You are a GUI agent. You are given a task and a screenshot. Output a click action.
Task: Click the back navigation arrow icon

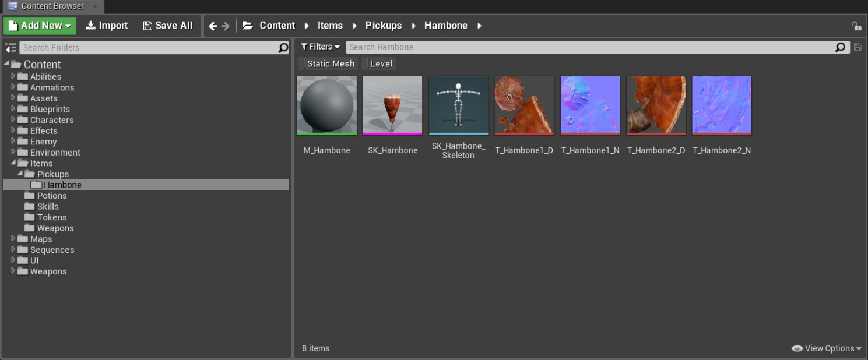(213, 26)
